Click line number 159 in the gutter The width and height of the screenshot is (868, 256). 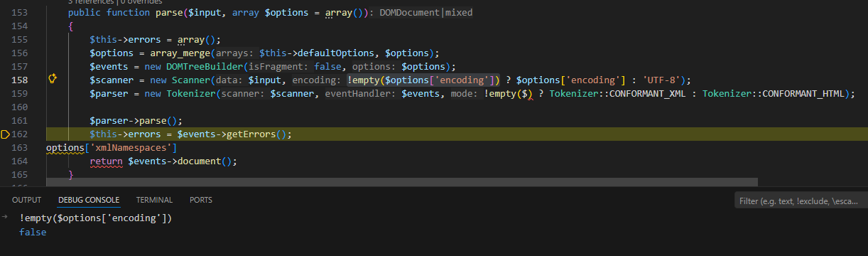tap(19, 93)
